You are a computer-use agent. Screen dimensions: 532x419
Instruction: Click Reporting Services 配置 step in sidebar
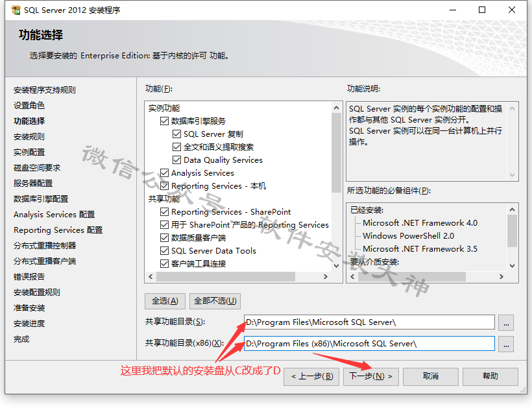(x=58, y=230)
